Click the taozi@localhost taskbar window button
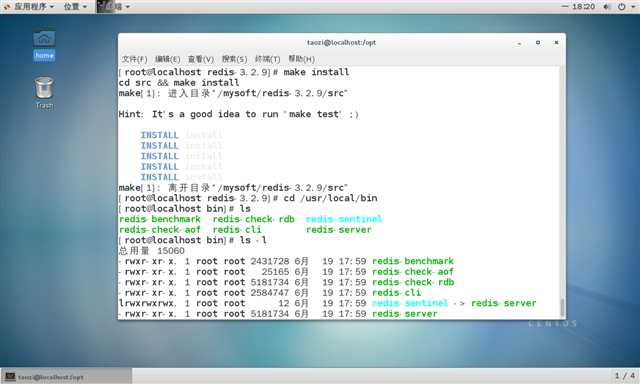The height and width of the screenshot is (384, 640). 67,377
